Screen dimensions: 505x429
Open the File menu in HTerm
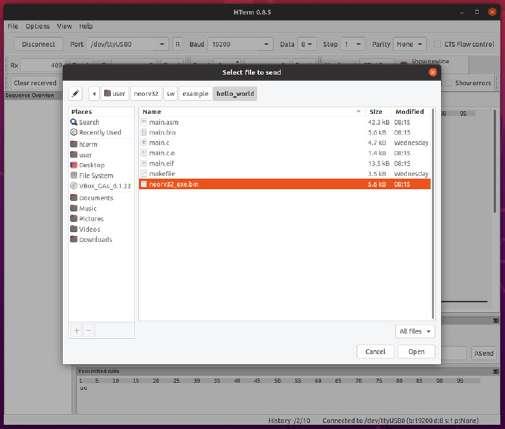point(13,26)
